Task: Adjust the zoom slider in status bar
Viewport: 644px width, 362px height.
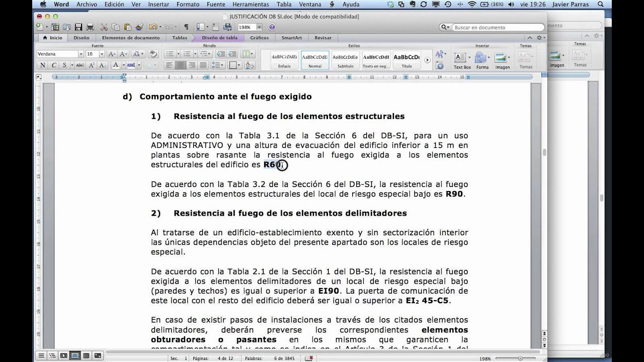Action: pos(520,358)
